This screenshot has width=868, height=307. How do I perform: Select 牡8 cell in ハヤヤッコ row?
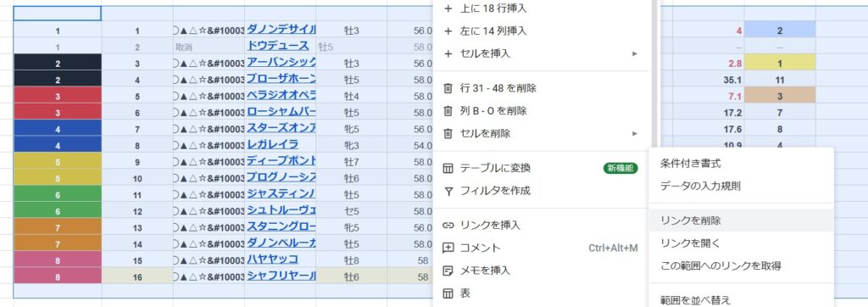click(x=352, y=260)
